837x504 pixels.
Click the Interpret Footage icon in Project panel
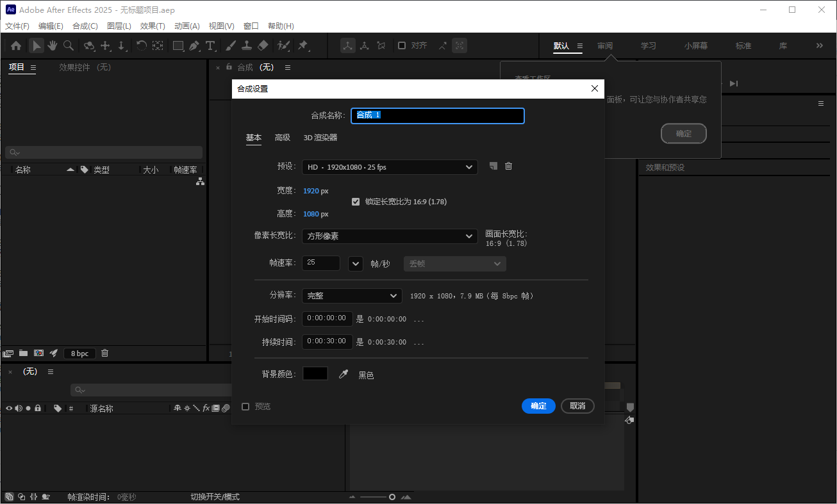tap(8, 353)
